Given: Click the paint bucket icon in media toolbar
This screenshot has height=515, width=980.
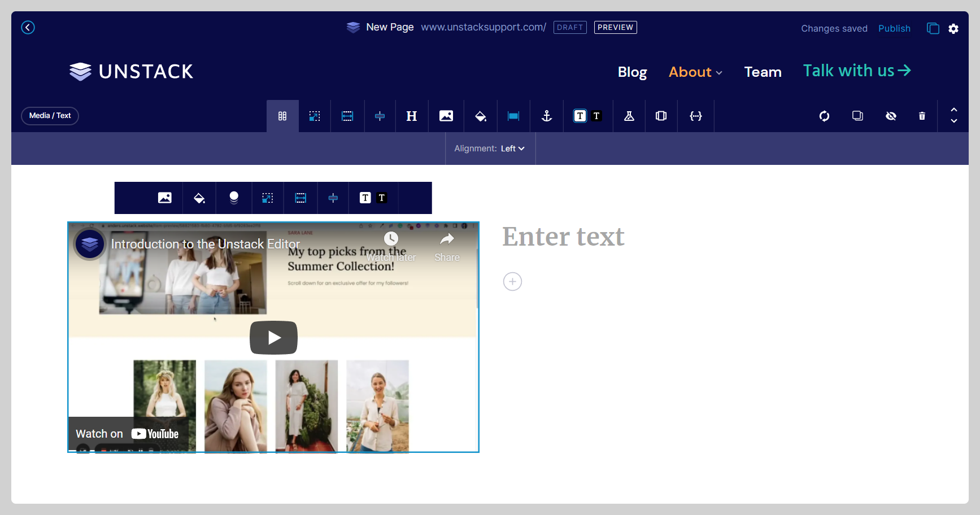Looking at the screenshot, I should pos(199,198).
